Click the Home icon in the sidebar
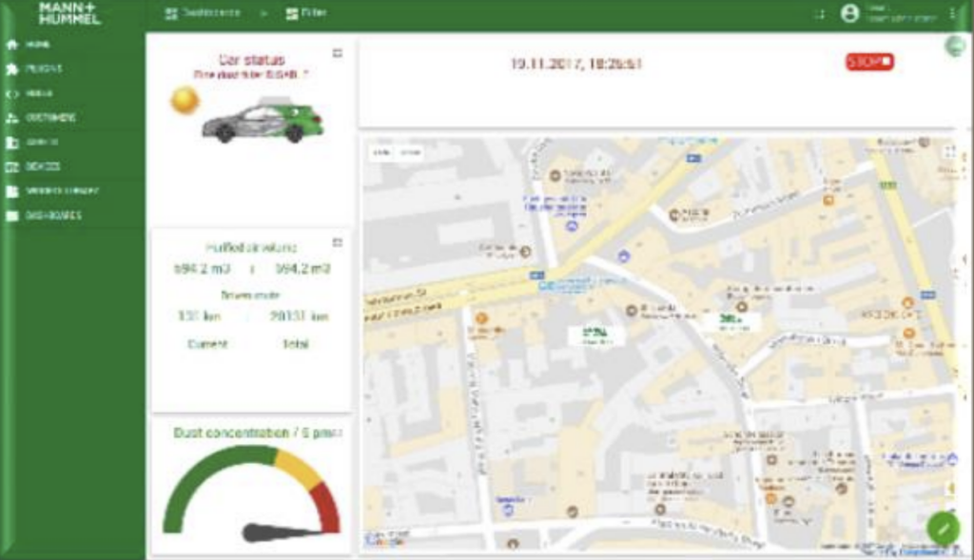The width and height of the screenshot is (974, 560). coord(12,45)
